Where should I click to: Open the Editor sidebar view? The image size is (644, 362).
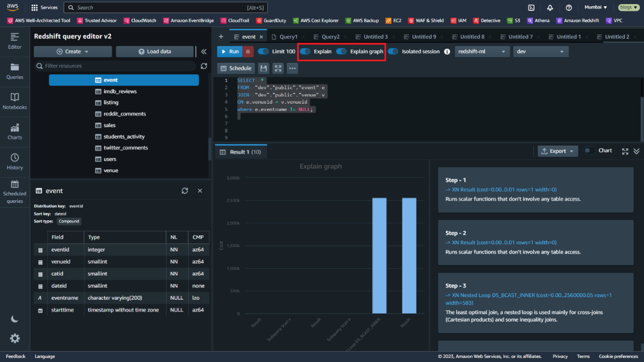coord(15,41)
